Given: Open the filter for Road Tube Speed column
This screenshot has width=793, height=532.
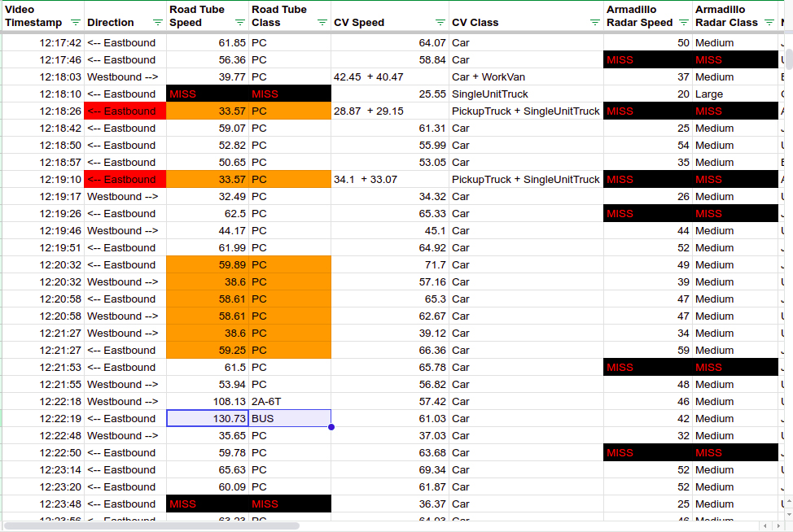Looking at the screenshot, I should pos(242,22).
